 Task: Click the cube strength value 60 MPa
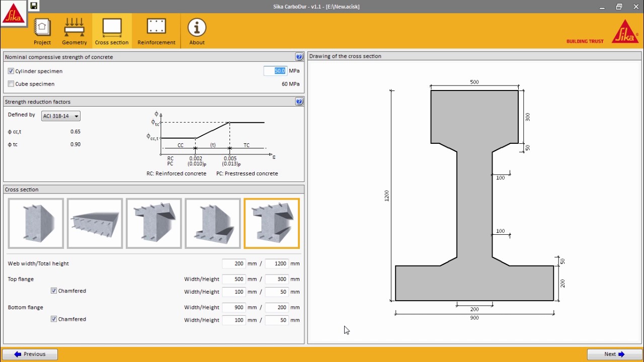coord(290,84)
